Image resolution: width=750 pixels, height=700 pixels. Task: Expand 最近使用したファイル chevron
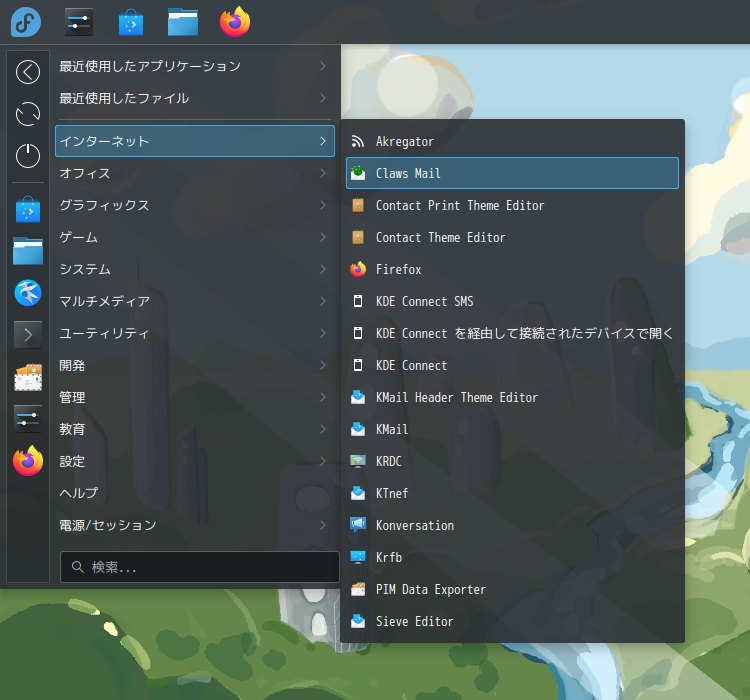(323, 98)
